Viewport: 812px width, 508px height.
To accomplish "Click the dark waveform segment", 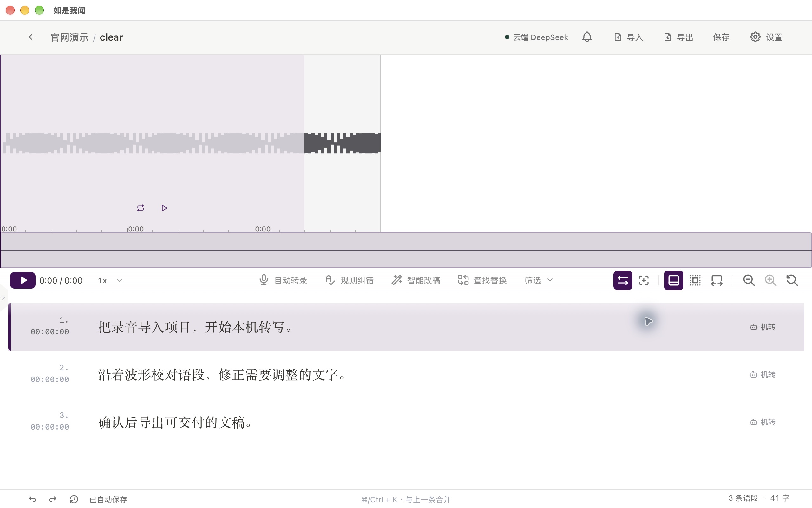I will 342,143.
